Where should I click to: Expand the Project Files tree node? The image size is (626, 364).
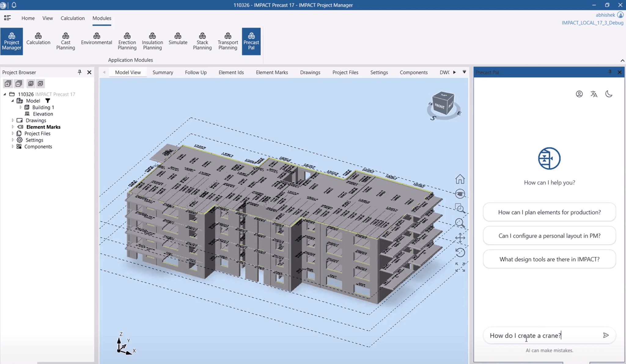tap(13, 133)
